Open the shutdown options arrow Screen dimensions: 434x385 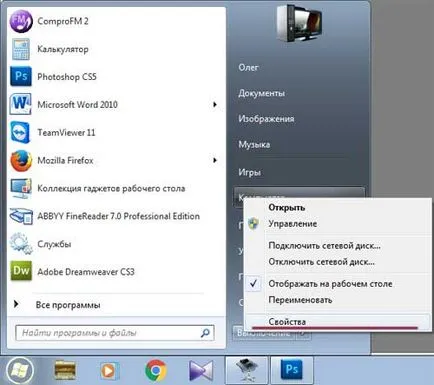[x=303, y=333]
